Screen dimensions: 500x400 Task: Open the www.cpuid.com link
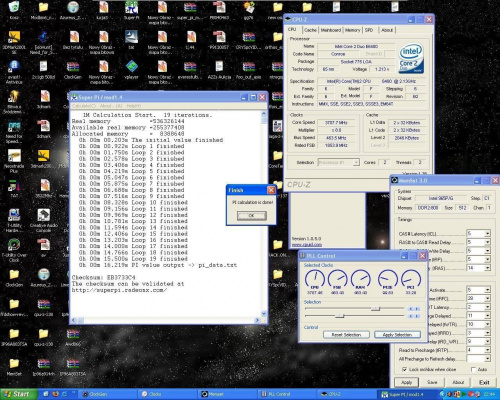[x=307, y=245]
